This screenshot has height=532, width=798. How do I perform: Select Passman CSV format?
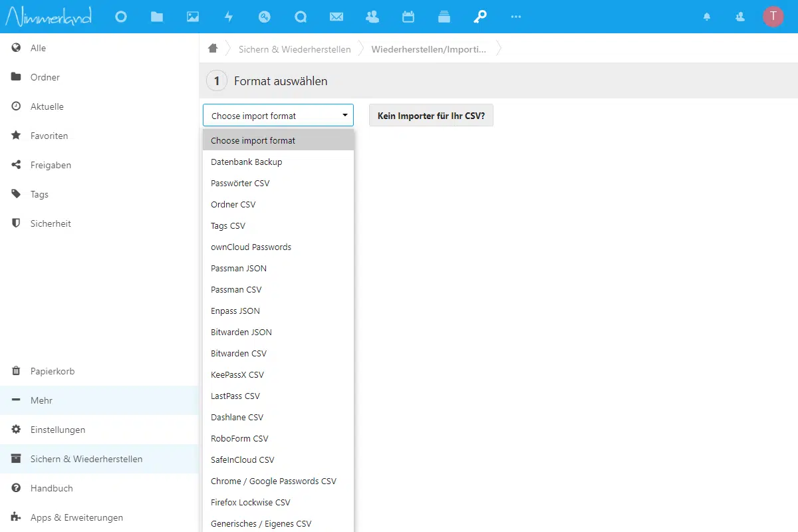(x=278, y=289)
